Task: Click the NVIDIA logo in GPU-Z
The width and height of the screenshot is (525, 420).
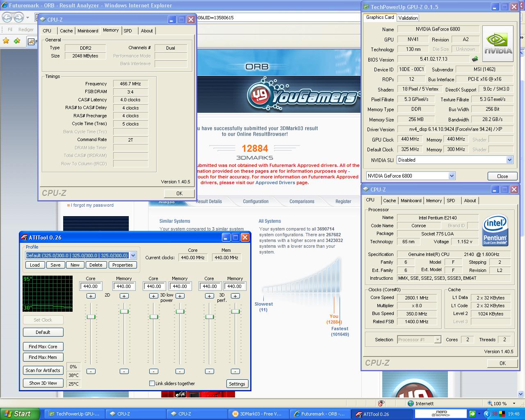Action: [498, 44]
